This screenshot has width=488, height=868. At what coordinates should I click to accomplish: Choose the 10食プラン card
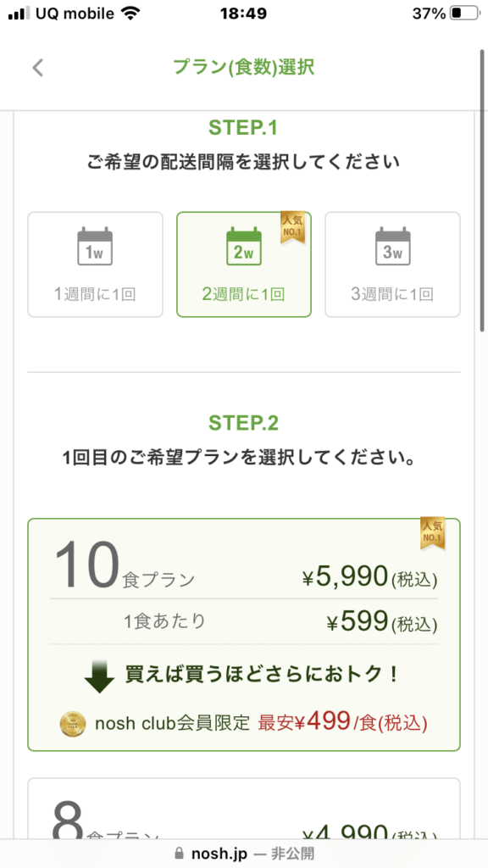pyautogui.click(x=244, y=634)
